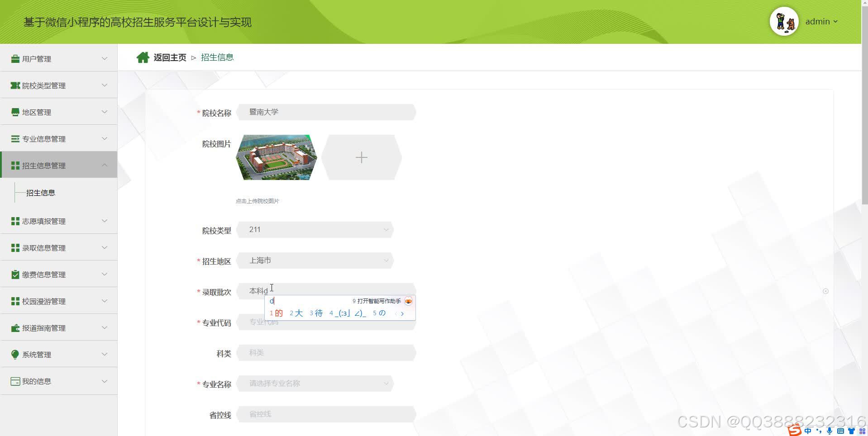Click the 返回主页 link
Viewport: 868px width, 436px height.
pos(170,57)
